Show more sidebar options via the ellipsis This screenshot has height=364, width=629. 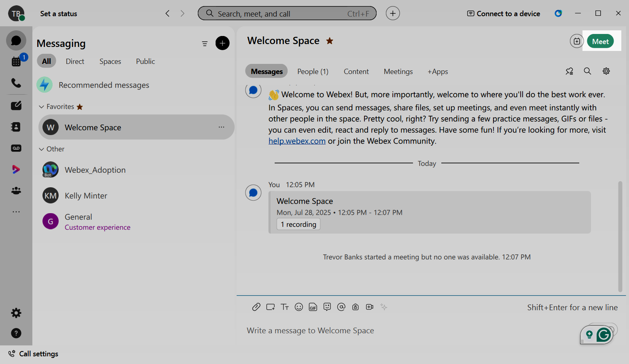pyautogui.click(x=16, y=212)
